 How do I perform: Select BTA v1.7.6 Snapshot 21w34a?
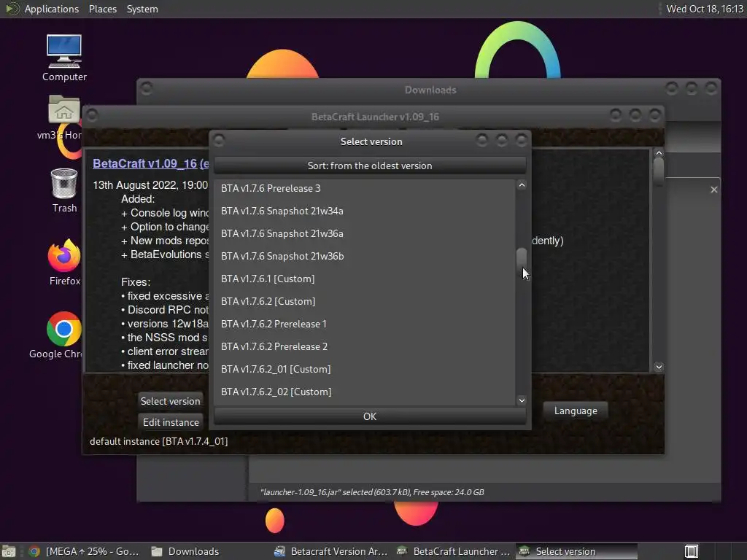[x=365, y=211]
